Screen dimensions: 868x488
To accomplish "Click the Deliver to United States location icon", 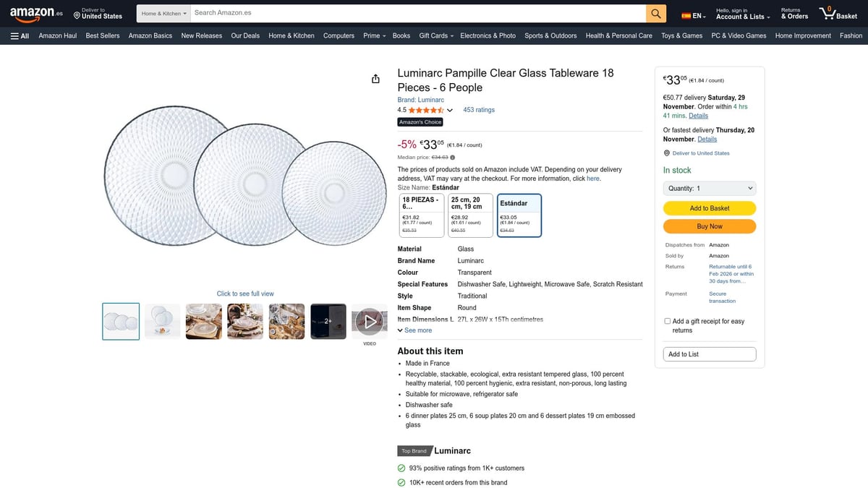I will pyautogui.click(x=666, y=153).
